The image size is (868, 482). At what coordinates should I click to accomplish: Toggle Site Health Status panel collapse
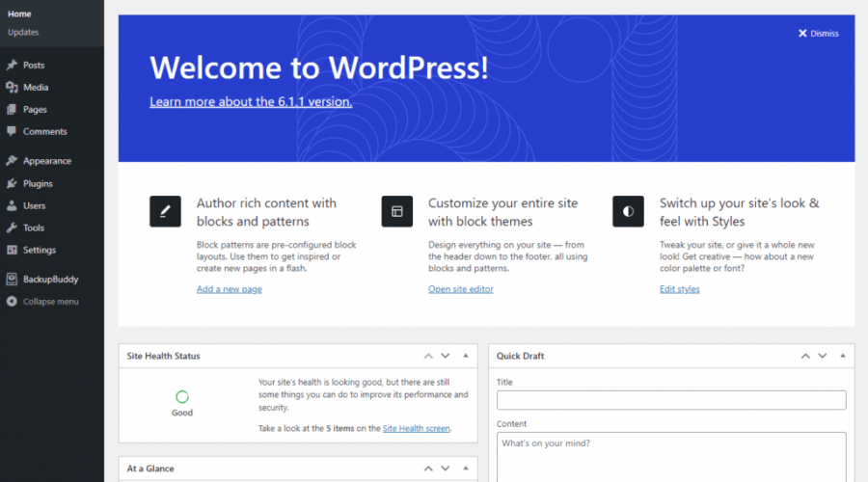point(466,356)
